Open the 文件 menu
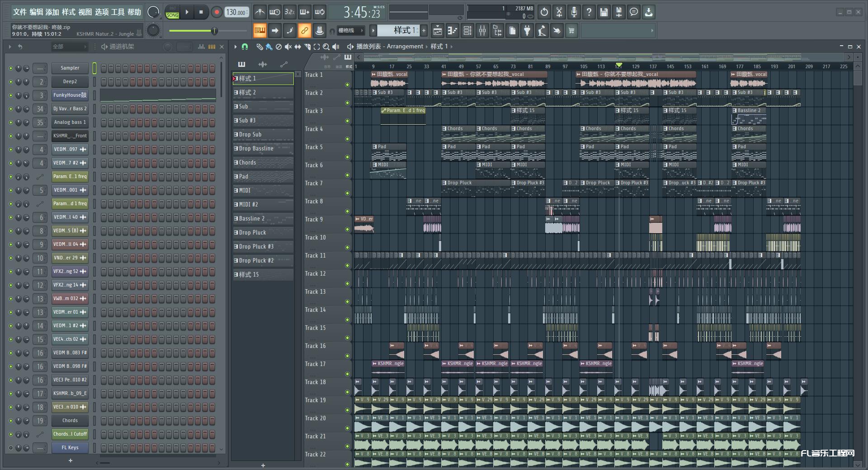 tap(20, 12)
